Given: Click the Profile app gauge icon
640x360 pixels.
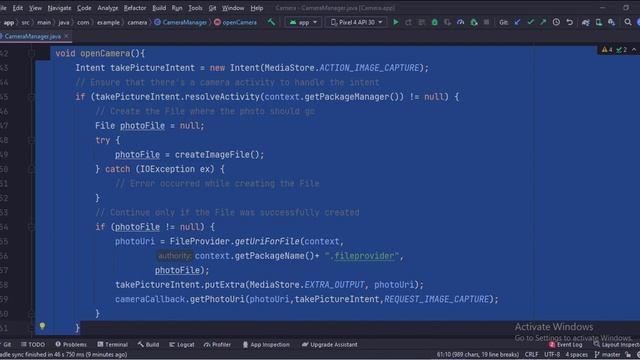Looking at the screenshot, I should [460, 22].
